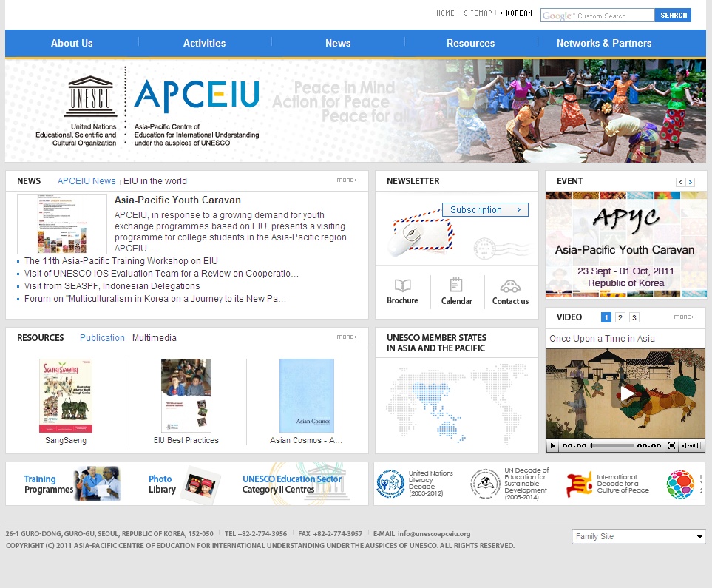Viewport: 712px width, 588px height.
Task: Click the APCEIU logo
Action: (197, 95)
